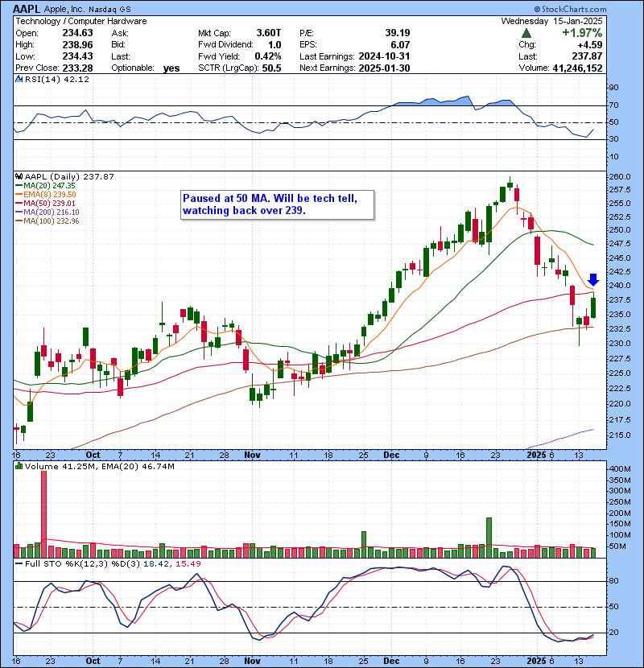Click the Optionable 'yes' value
This screenshot has height=668, width=644.
tap(171, 68)
